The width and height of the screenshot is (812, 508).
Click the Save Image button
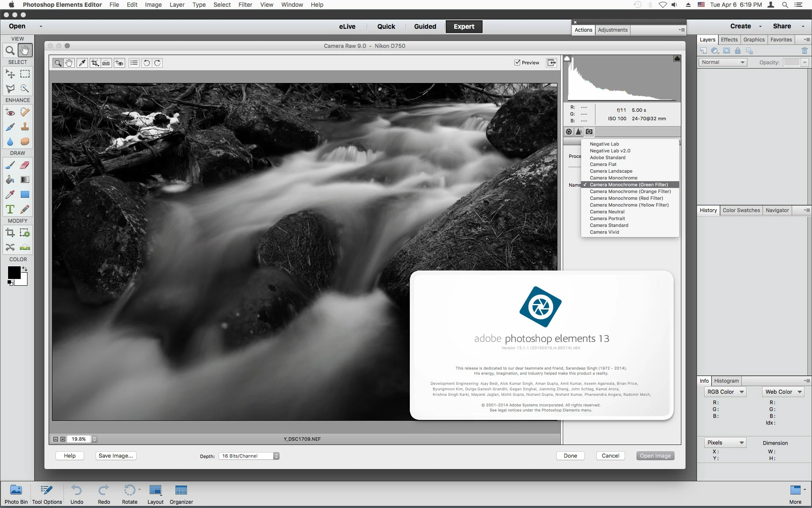coord(115,456)
